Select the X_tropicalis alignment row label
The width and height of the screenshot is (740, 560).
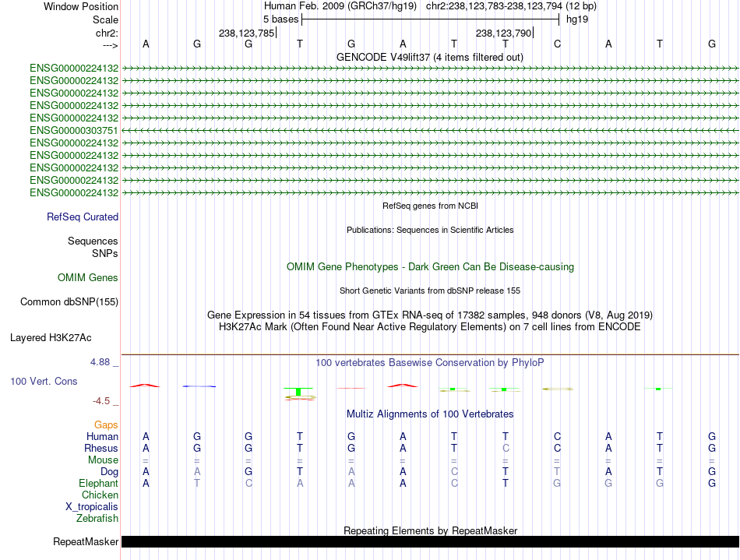click(x=92, y=507)
